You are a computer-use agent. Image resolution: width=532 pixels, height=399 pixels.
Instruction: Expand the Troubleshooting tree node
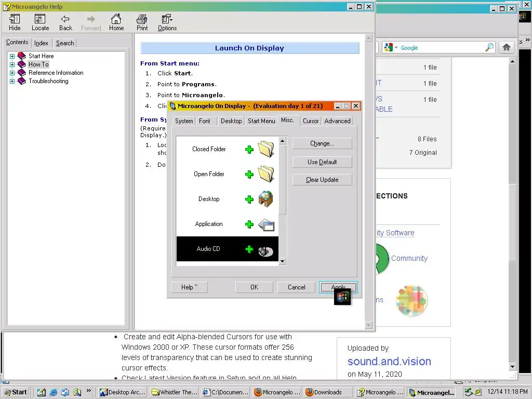tap(12, 82)
